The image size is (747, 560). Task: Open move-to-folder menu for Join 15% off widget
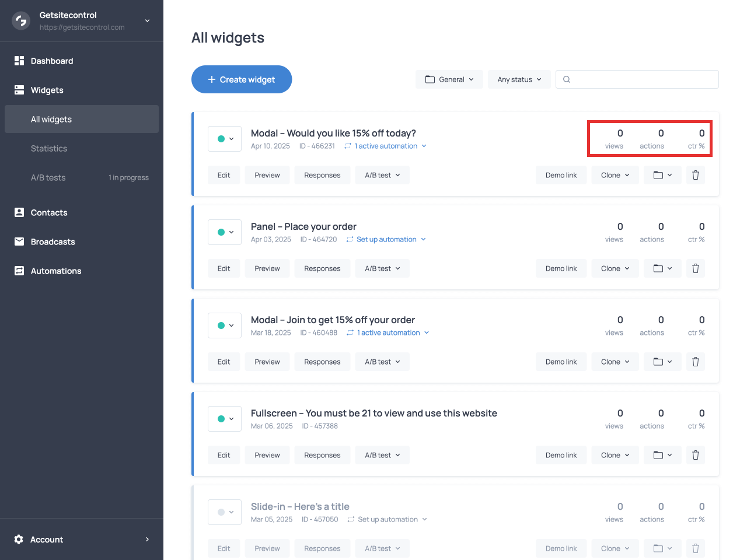[662, 362]
